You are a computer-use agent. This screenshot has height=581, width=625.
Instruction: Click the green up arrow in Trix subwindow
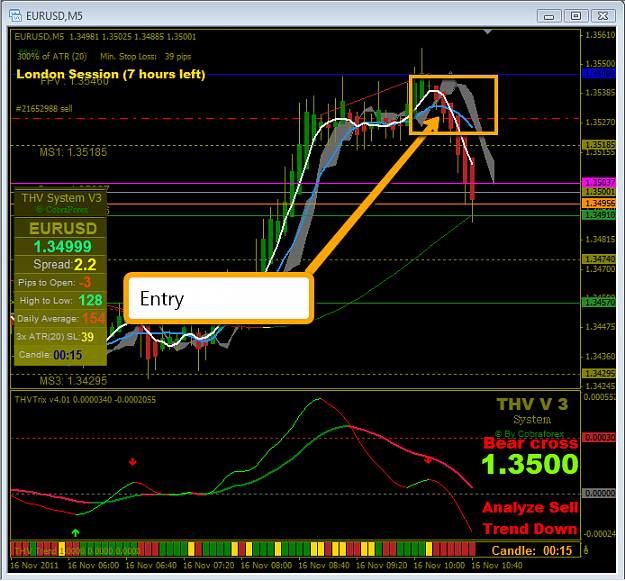tap(75, 532)
